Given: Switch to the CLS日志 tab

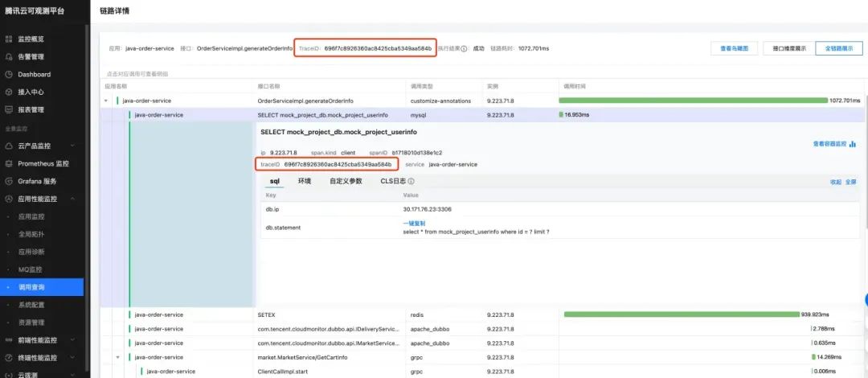Looking at the screenshot, I should (x=393, y=181).
